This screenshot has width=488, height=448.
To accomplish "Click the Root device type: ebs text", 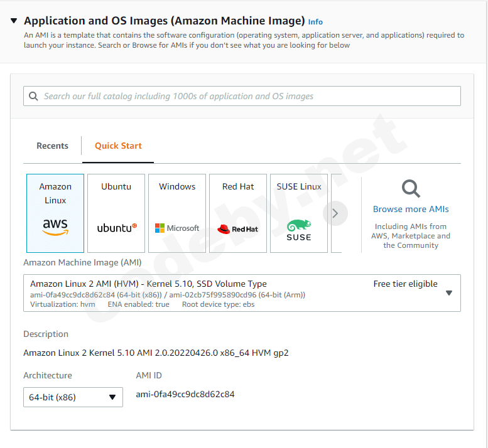I will pyautogui.click(x=218, y=304).
